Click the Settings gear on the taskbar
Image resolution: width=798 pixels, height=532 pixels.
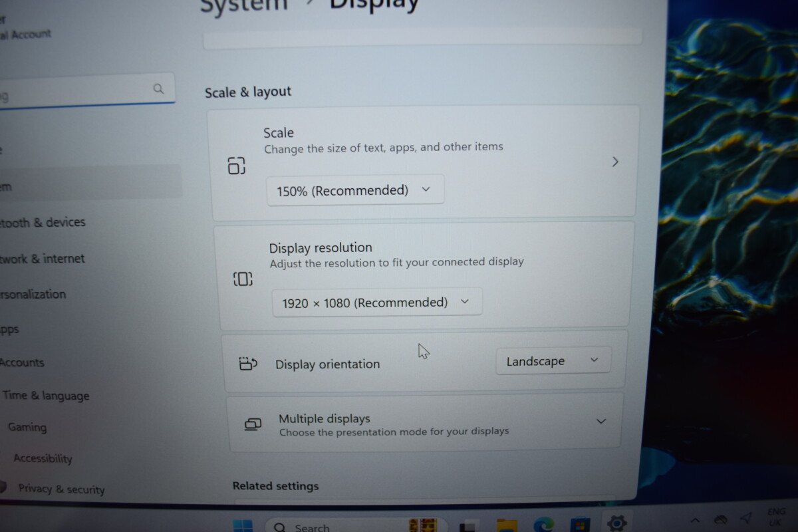tap(616, 523)
